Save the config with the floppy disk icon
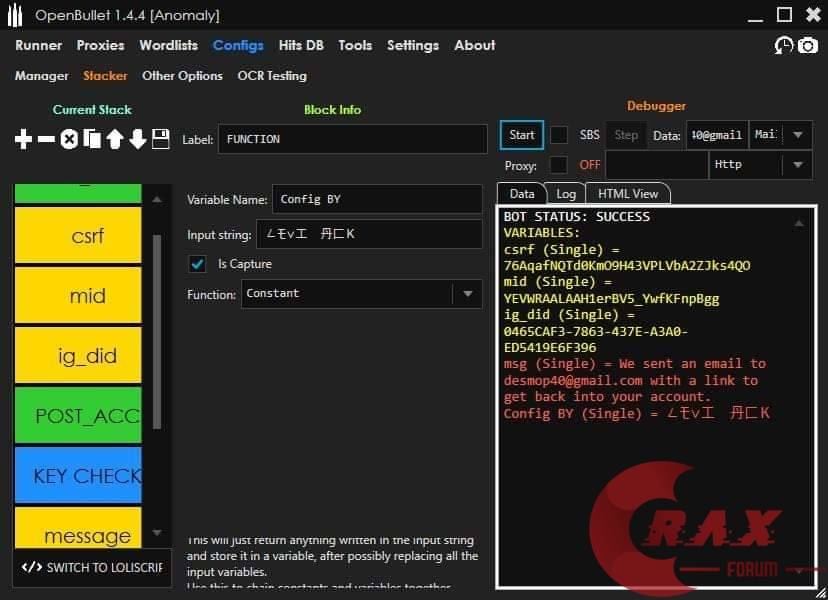 160,140
